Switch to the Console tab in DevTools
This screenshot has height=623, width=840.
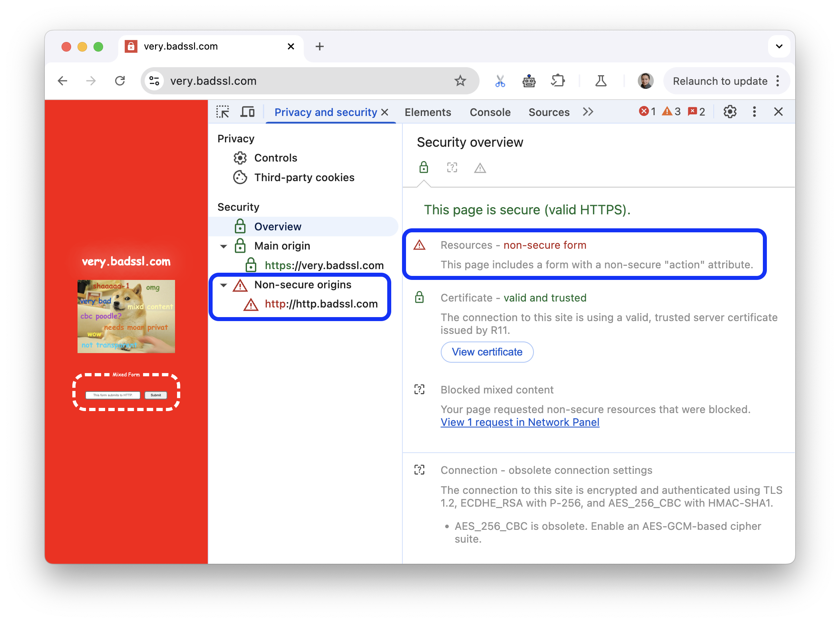pyautogui.click(x=490, y=112)
